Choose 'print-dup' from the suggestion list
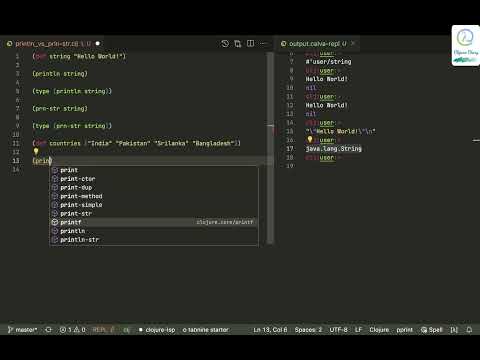This screenshot has height=360, width=480. pyautogui.click(x=154, y=187)
